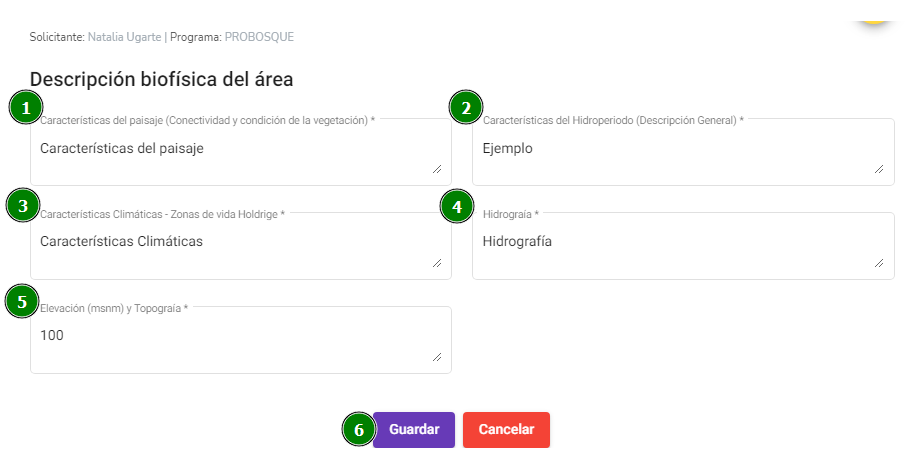Click into the Hidroperiodo field containing Ejemplo
The height and width of the screenshot is (468, 924).
683,152
